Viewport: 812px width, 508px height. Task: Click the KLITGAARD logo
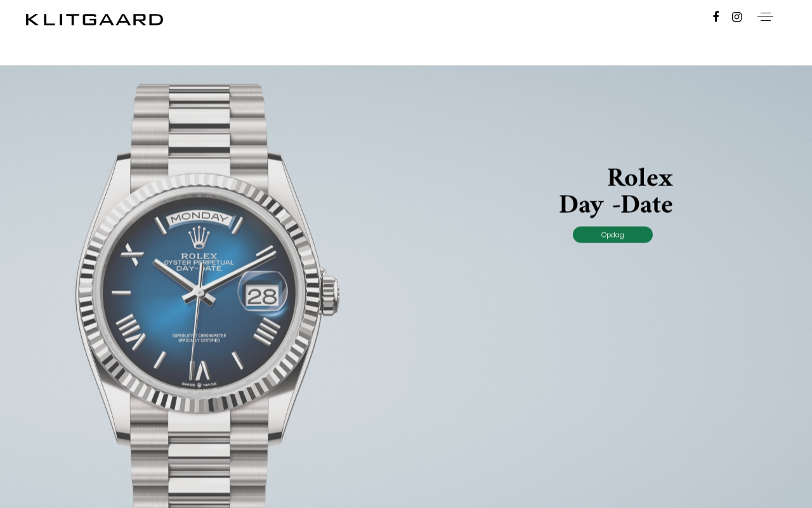(95, 20)
